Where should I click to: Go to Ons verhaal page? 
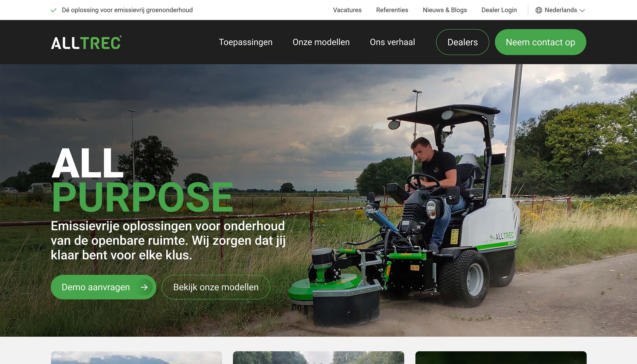[x=392, y=42]
